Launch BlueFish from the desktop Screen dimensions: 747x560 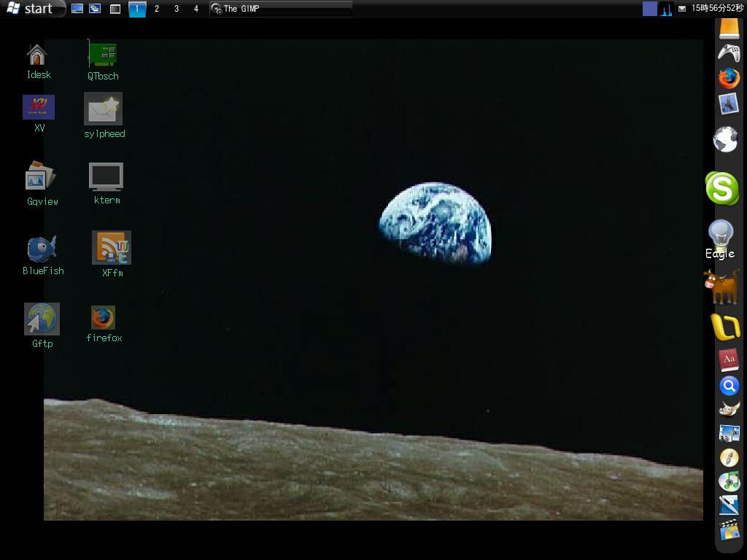pyautogui.click(x=41, y=248)
